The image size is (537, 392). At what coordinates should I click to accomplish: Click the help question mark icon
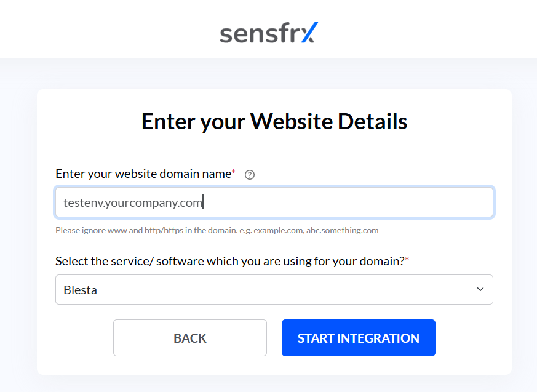click(250, 175)
